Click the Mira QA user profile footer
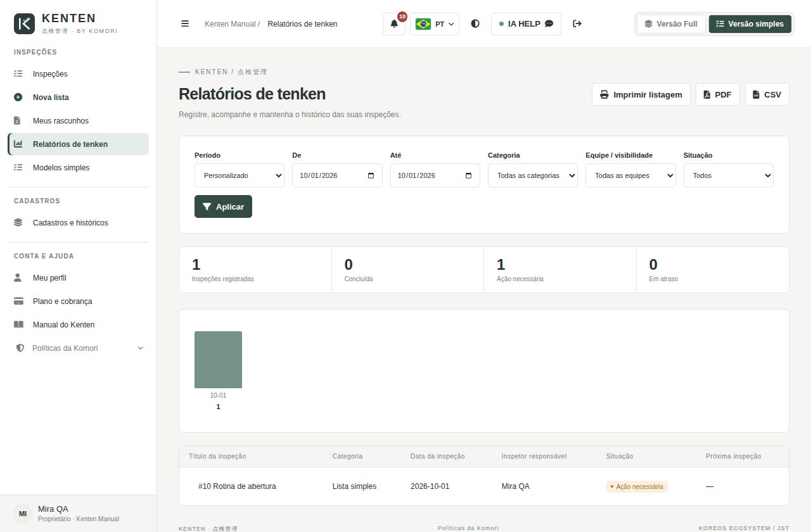The image size is (811, 532). (x=79, y=513)
